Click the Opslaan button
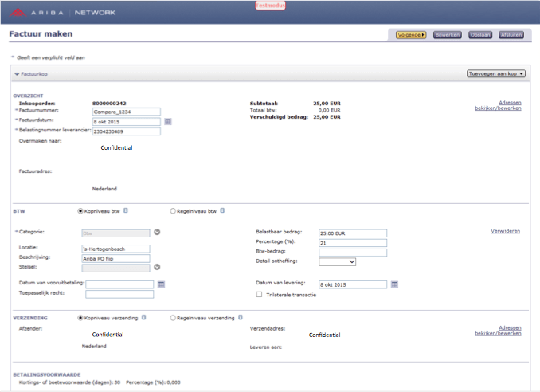 tap(480, 35)
